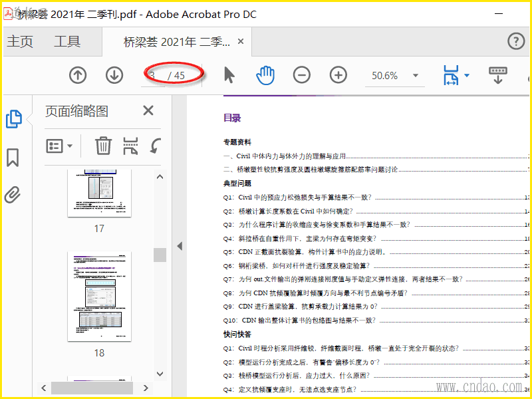Open the bookmarks panel
This screenshot has height=399, width=532.
pos(13,158)
